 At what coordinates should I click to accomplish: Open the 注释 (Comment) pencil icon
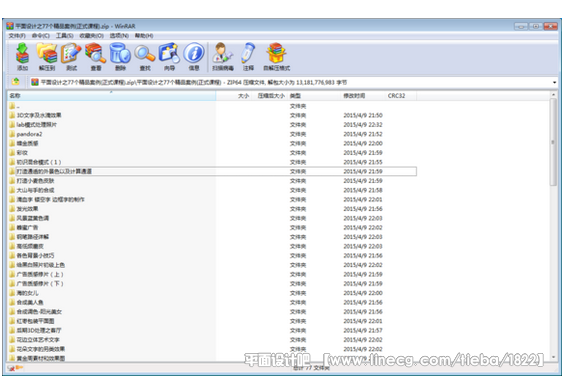(248, 56)
